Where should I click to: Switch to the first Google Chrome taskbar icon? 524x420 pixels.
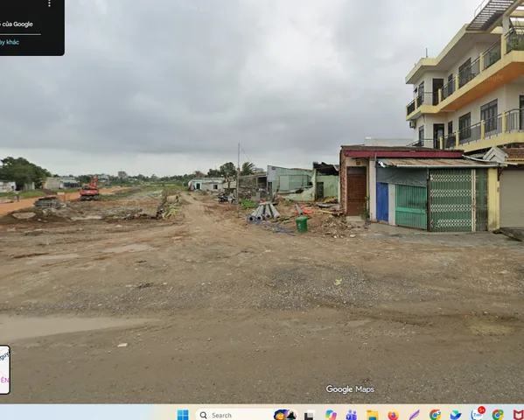click(435, 415)
